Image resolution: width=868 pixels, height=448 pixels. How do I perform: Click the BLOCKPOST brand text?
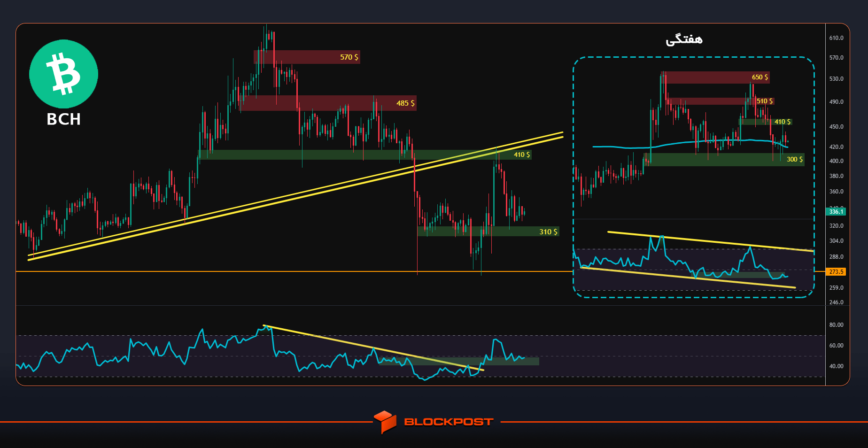[x=449, y=422]
